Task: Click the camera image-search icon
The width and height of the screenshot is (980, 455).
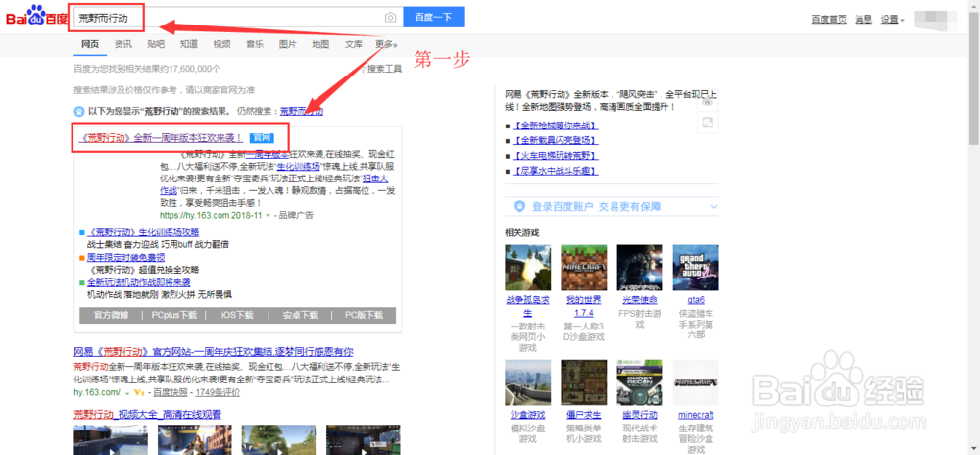Action: (x=391, y=18)
